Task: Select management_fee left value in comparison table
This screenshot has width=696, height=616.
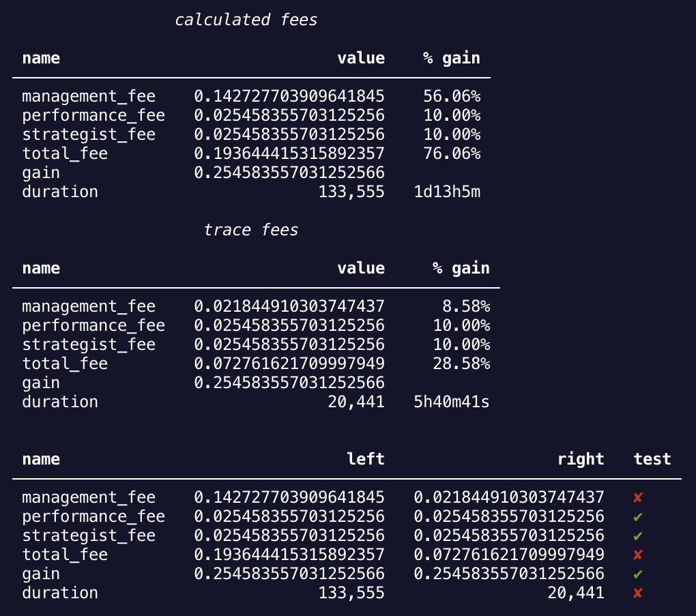Action: [289, 497]
